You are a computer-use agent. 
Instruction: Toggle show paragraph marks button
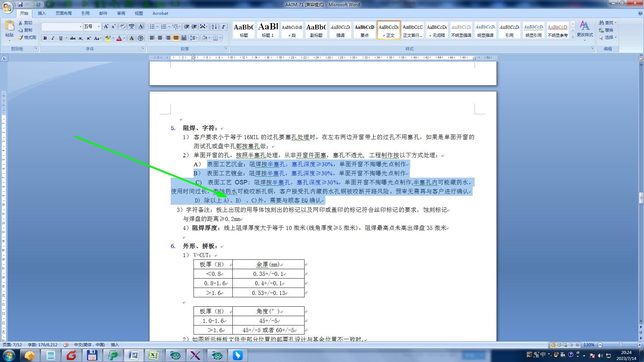pyautogui.click(x=223, y=27)
